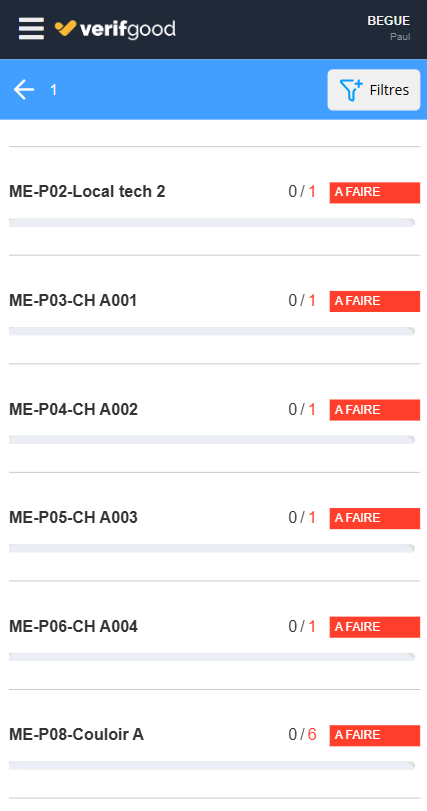Open ME-P06-CH A004 entry
The image size is (427, 811).
pos(215,636)
